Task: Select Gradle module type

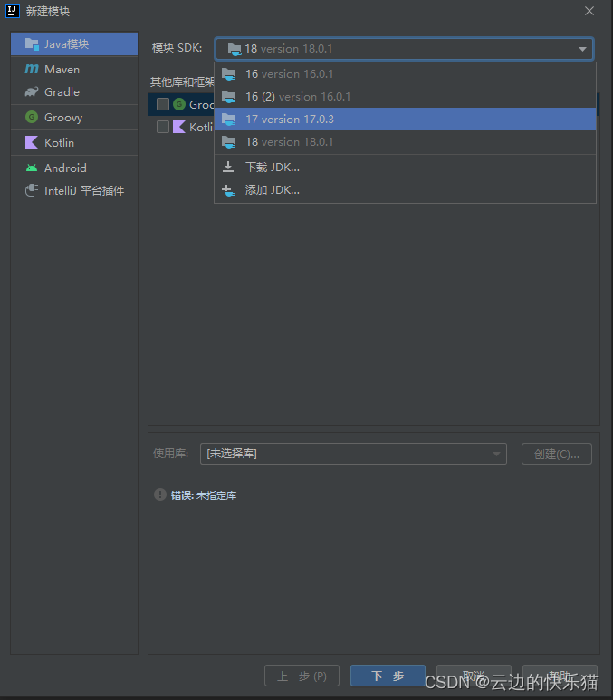Action: point(74,92)
